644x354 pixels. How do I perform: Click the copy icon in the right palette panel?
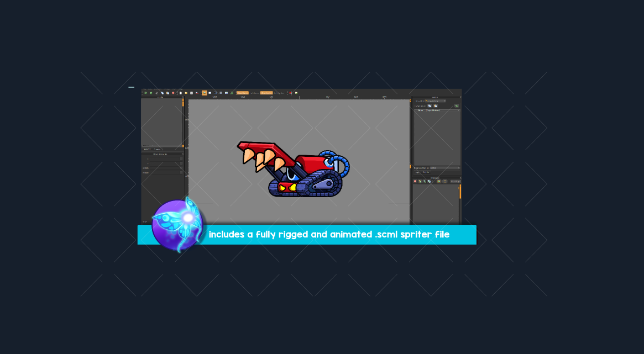point(430,106)
